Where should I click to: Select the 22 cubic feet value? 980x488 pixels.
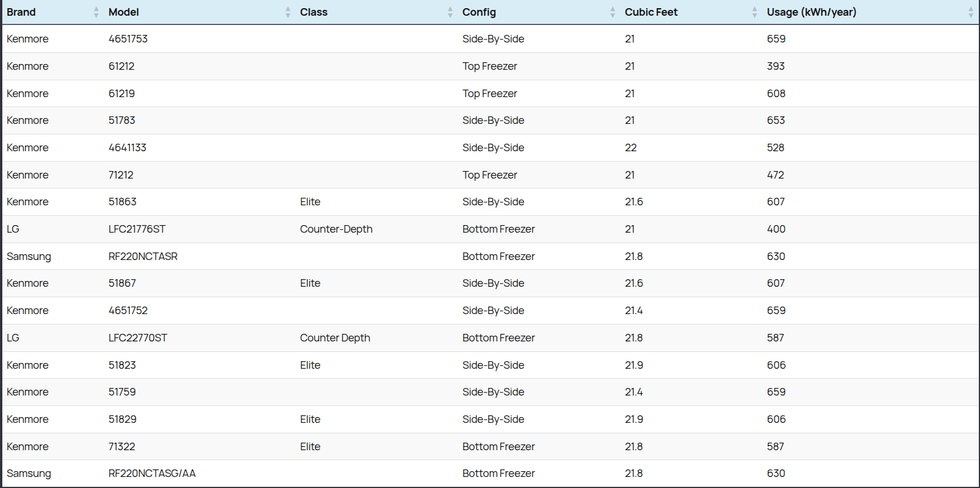pos(631,148)
